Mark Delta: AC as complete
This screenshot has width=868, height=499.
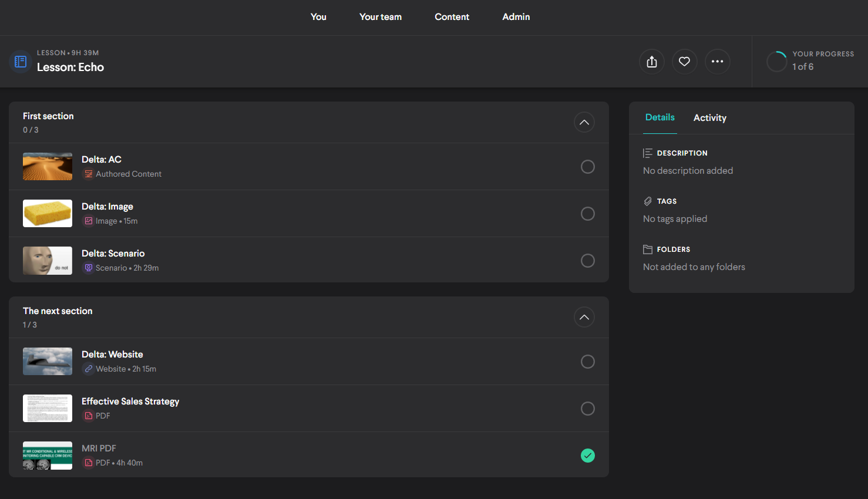coord(587,167)
